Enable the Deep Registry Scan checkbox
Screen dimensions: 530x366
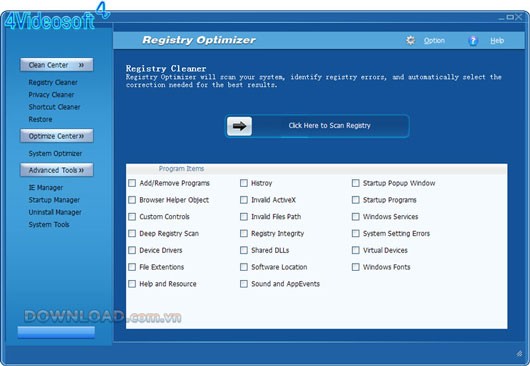[132, 234]
